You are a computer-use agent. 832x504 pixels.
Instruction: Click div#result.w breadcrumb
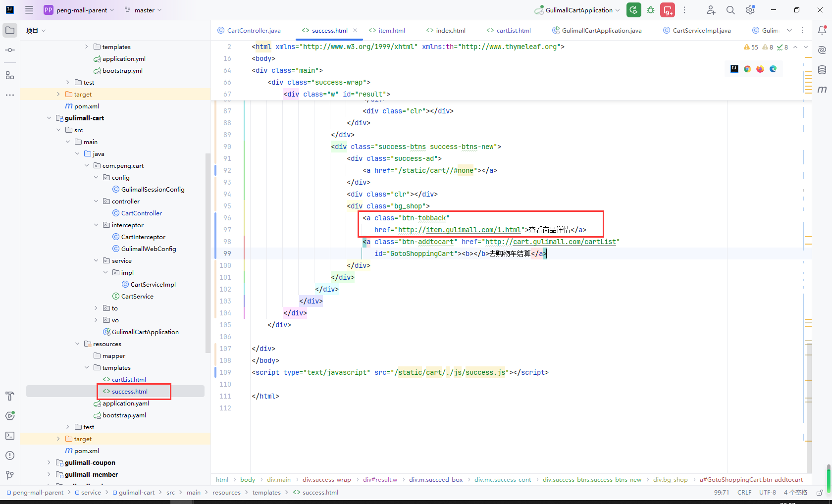pyautogui.click(x=380, y=480)
